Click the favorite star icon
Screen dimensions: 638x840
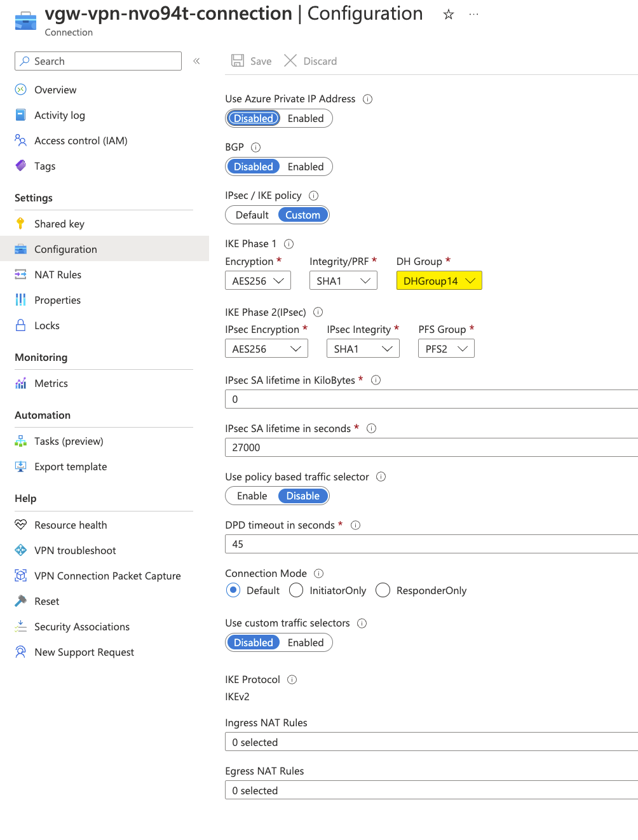449,14
